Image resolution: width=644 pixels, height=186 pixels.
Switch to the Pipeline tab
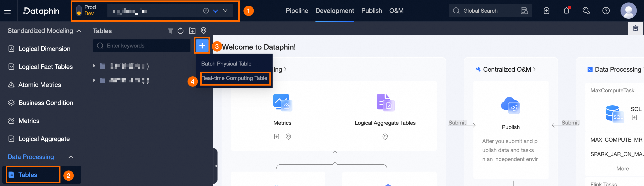pos(297,11)
